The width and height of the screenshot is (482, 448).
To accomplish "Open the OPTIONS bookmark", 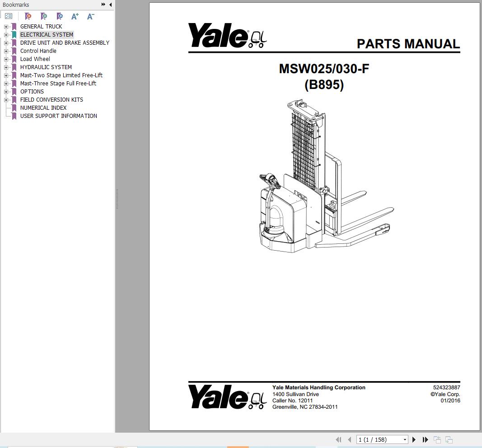I will click(x=32, y=91).
